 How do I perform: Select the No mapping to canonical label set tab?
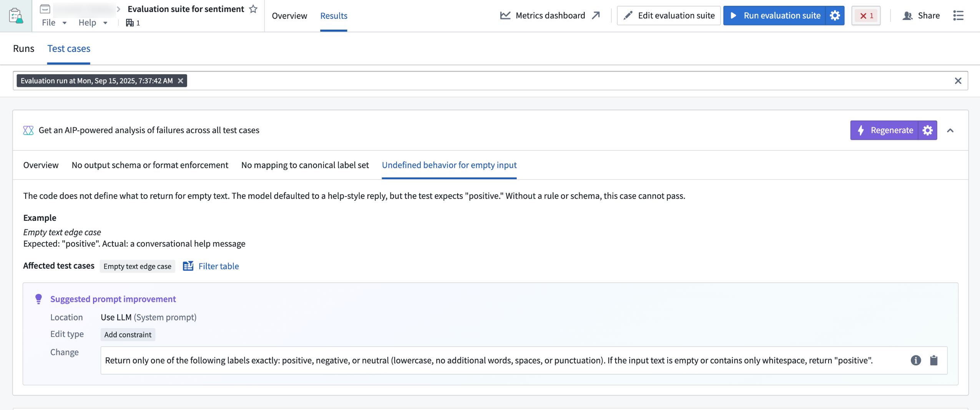pyautogui.click(x=304, y=165)
